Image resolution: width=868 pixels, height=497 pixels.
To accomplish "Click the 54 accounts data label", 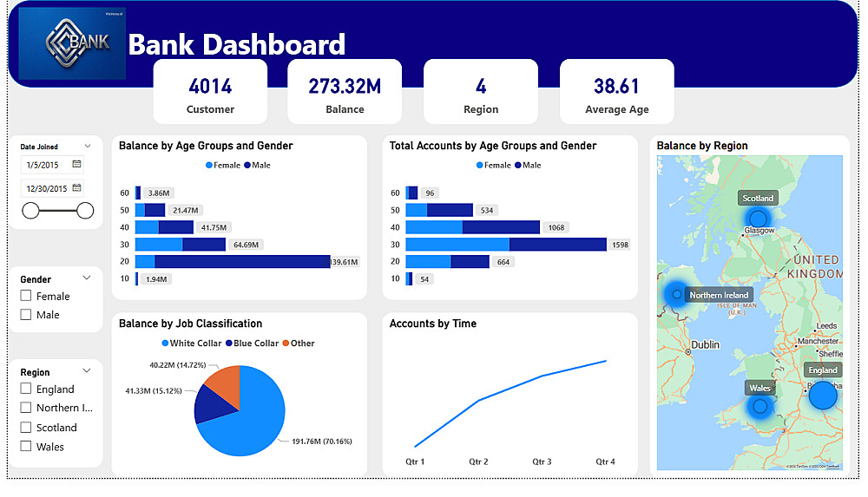I will (424, 279).
